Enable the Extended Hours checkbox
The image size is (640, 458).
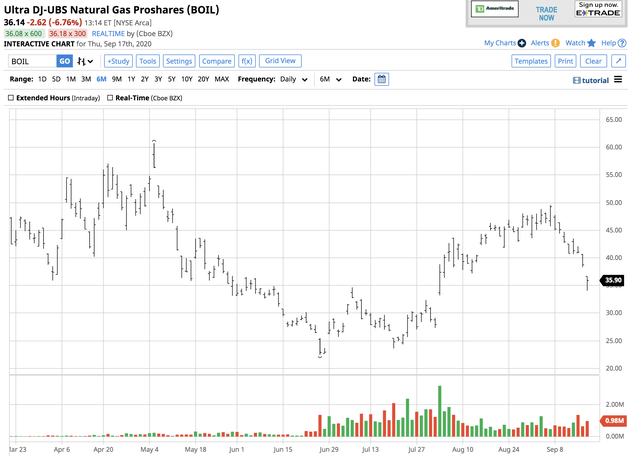click(x=11, y=98)
